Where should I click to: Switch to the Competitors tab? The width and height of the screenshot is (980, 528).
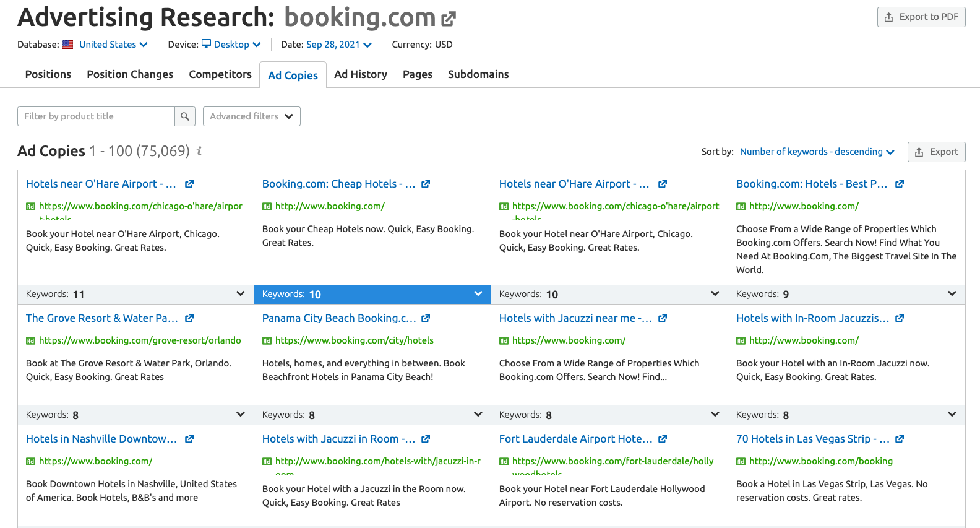pos(220,74)
